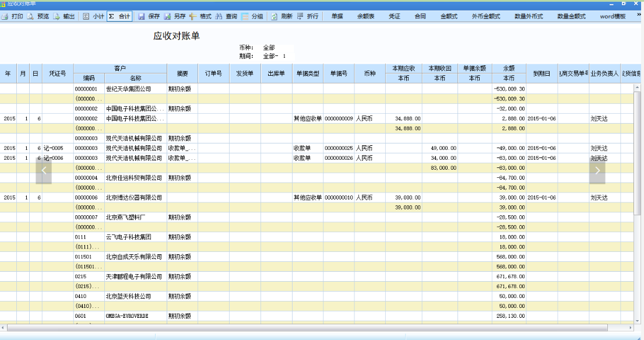Click word模板 button
The height and width of the screenshot is (340, 644).
tap(613, 16)
